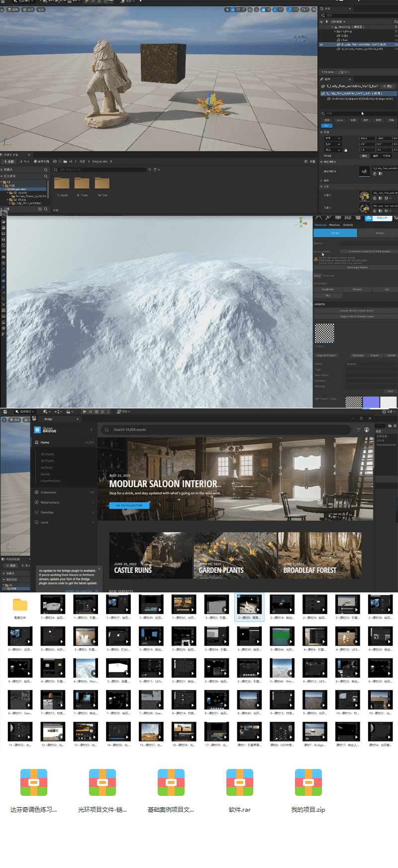Click Update via Launcher link
The width and height of the screenshot is (398, 868).
(79, 591)
